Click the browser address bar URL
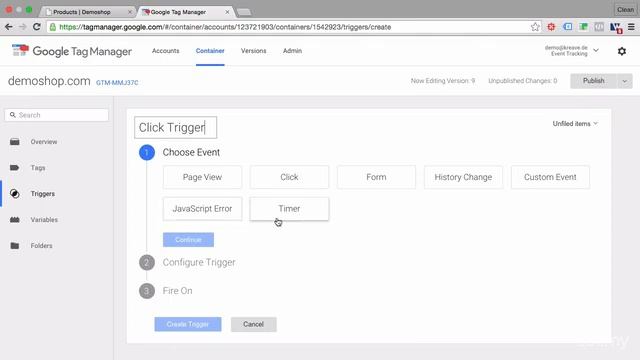The width and height of the screenshot is (640, 360). click(x=225, y=27)
